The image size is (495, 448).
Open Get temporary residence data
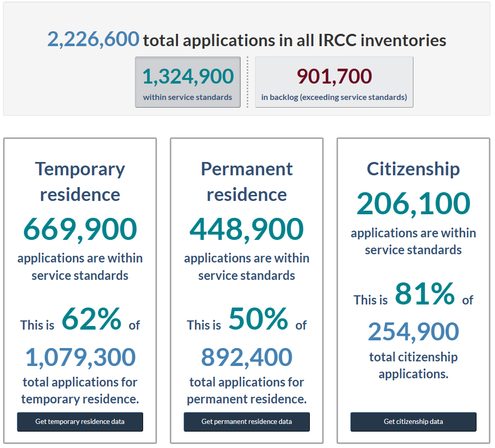80,422
